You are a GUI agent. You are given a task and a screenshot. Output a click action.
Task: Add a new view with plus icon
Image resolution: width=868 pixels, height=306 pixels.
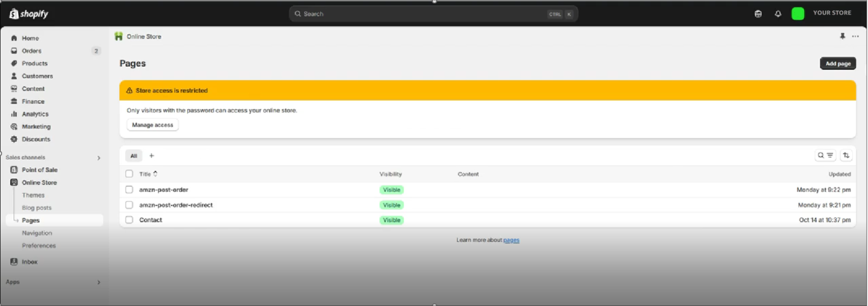pyautogui.click(x=151, y=155)
